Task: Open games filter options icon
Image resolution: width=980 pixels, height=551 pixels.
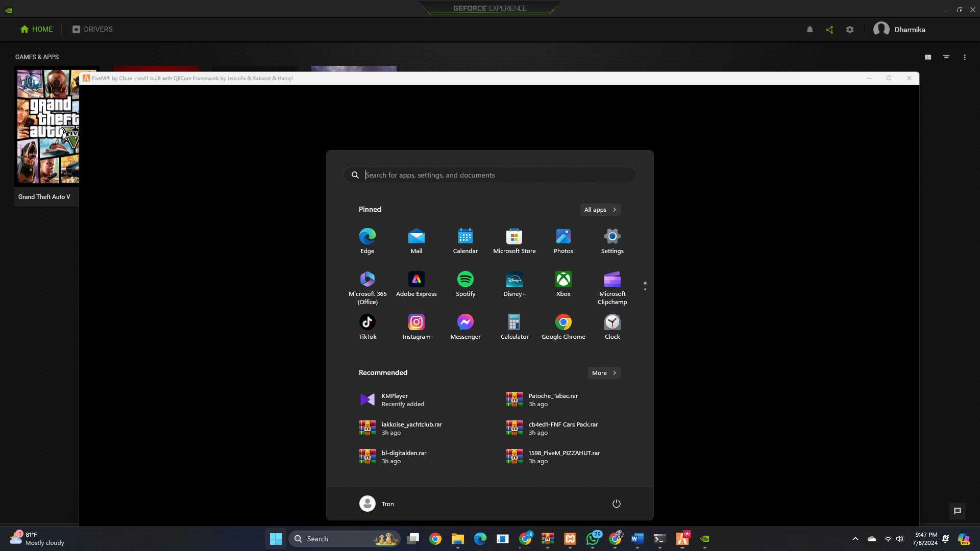Action: (946, 57)
